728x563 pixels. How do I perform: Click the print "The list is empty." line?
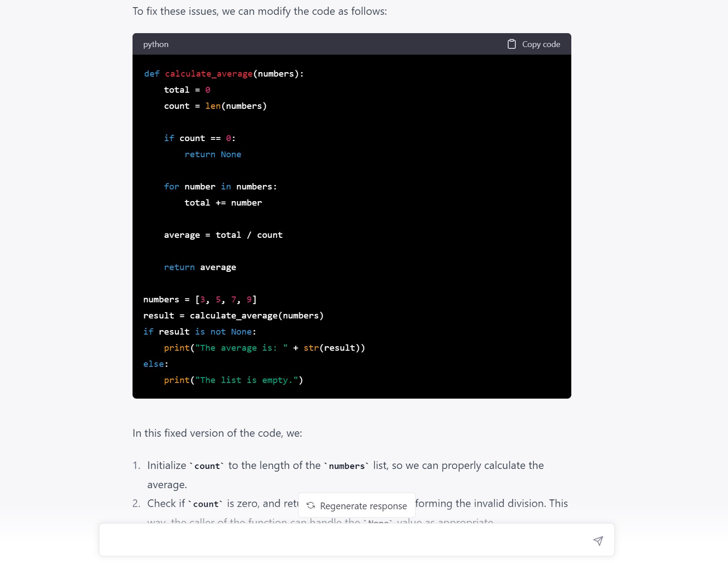(x=233, y=380)
